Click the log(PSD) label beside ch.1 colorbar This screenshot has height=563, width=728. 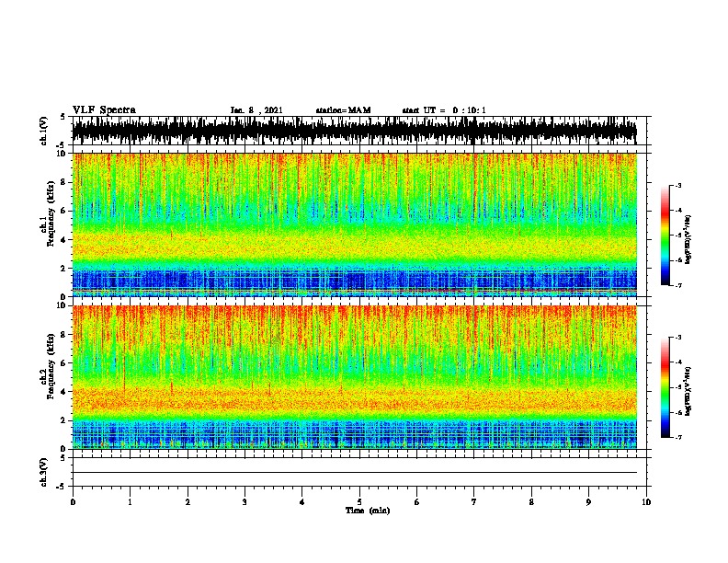[688, 239]
